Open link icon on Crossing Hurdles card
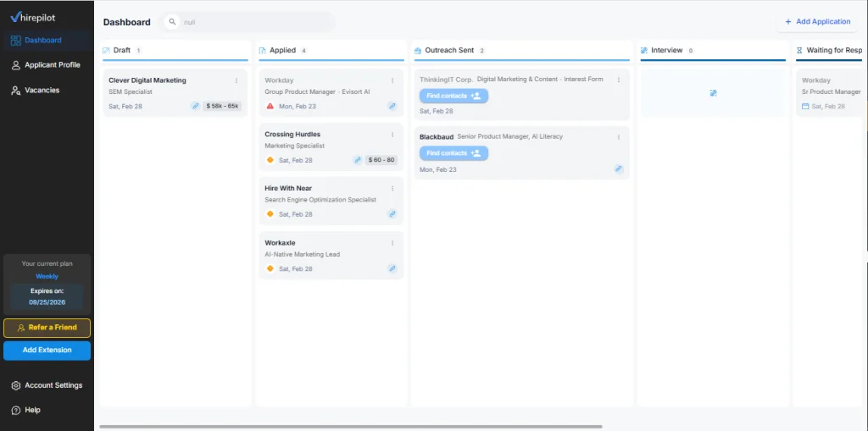The image size is (868, 431). click(358, 160)
